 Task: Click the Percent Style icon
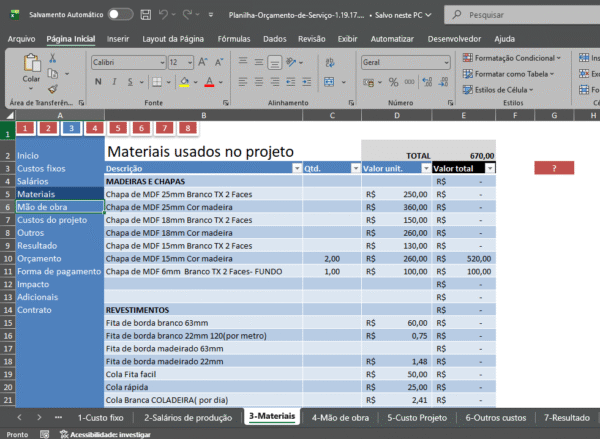(393, 82)
